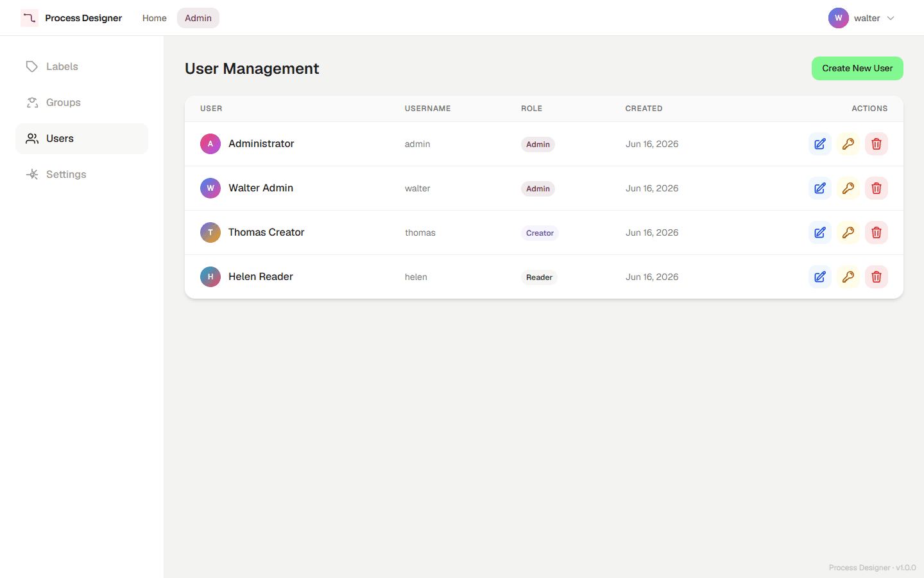
Task: Delete the Walter Admin user
Action: click(877, 188)
